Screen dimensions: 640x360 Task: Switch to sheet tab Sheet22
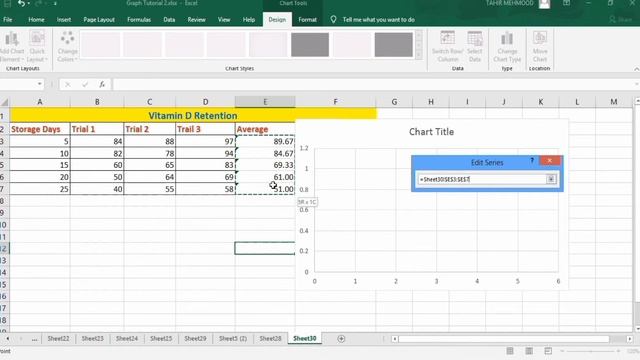pyautogui.click(x=58, y=338)
